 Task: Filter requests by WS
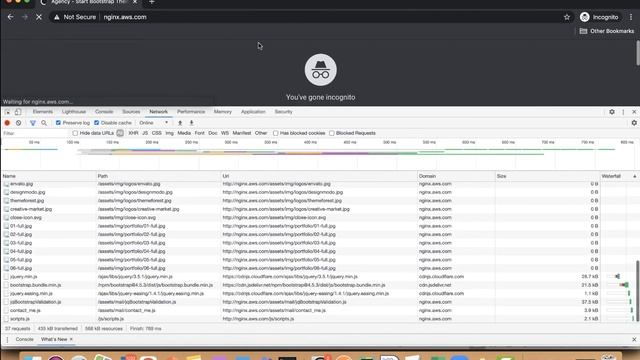pyautogui.click(x=225, y=133)
